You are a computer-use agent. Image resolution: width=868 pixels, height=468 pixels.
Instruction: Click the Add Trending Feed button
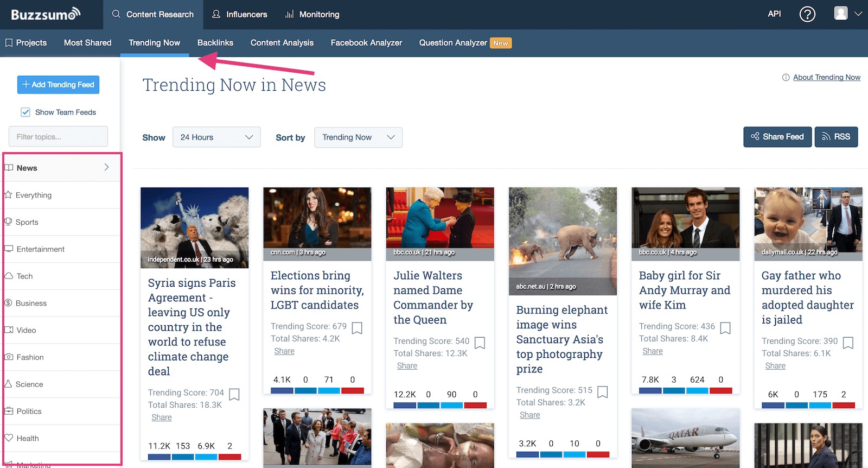[58, 85]
